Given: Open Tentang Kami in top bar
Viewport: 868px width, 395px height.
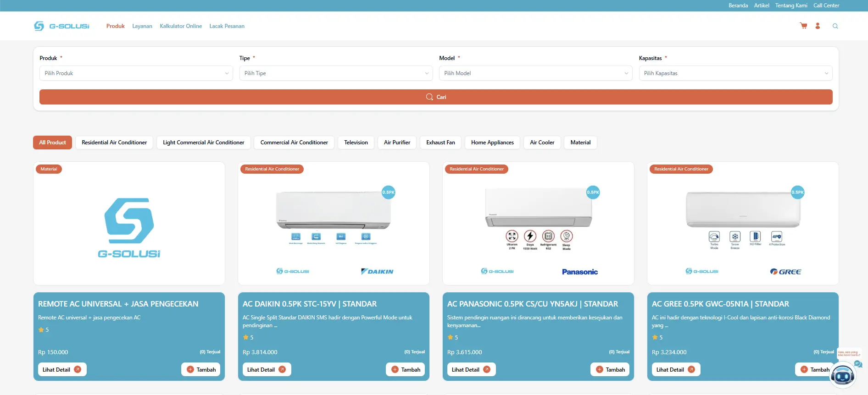Looking at the screenshot, I should (791, 5).
